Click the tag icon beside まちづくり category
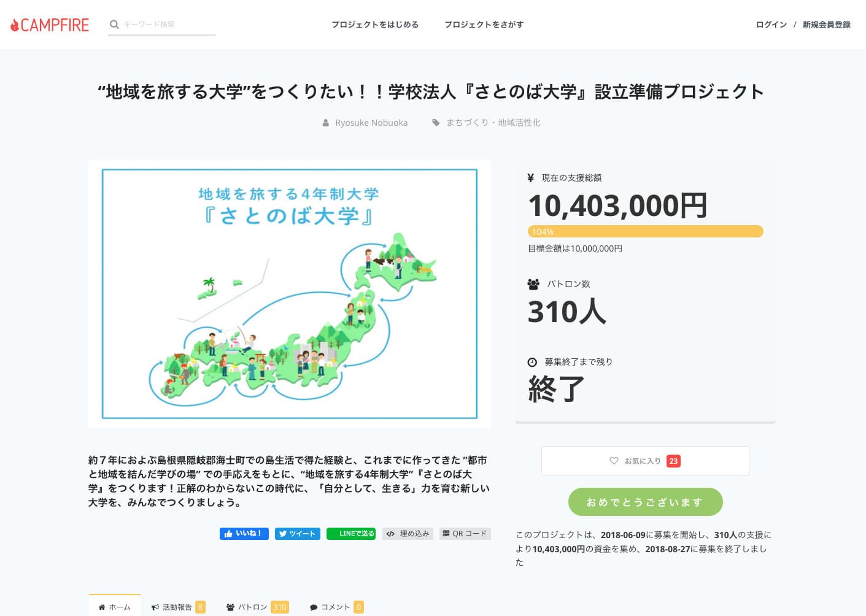This screenshot has width=866, height=616. point(436,123)
